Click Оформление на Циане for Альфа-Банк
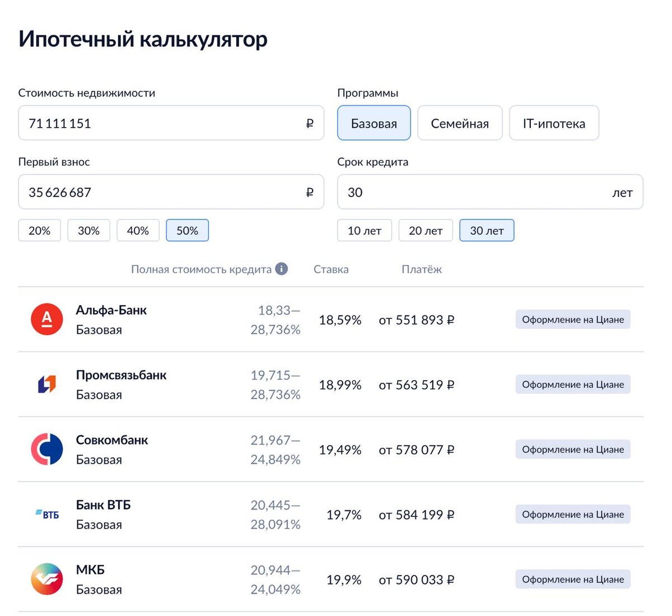Image resolution: width=672 pixels, height=616 pixels. [573, 319]
